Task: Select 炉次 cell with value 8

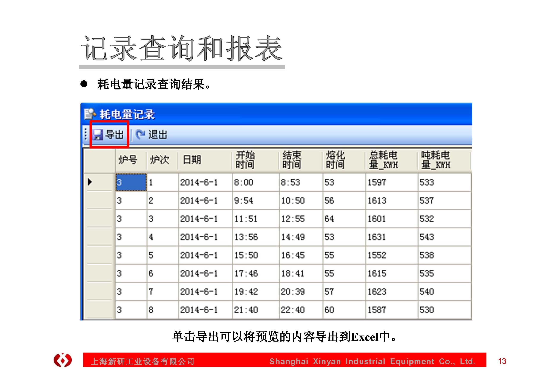Action: click(163, 310)
